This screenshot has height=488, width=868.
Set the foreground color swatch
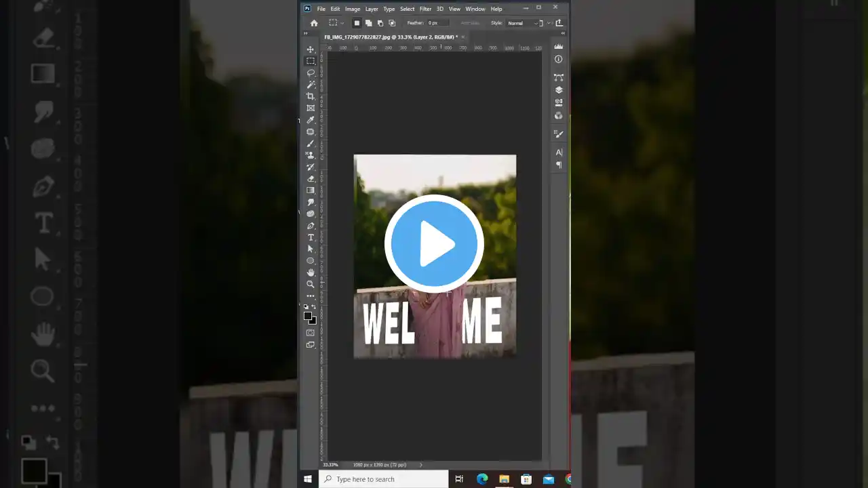coord(308,317)
